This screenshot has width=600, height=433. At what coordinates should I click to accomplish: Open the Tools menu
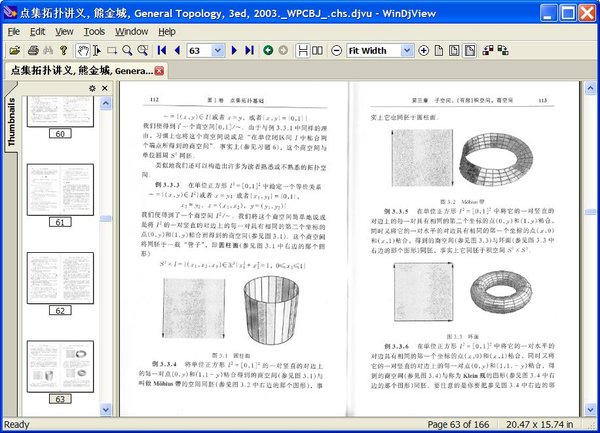coord(94,31)
